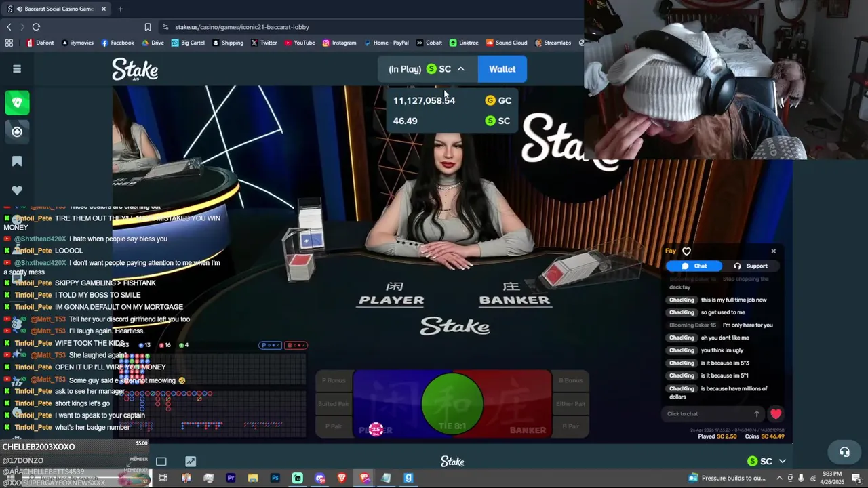Click the target icon in left sidebar
868x488 pixels.
(x=17, y=131)
